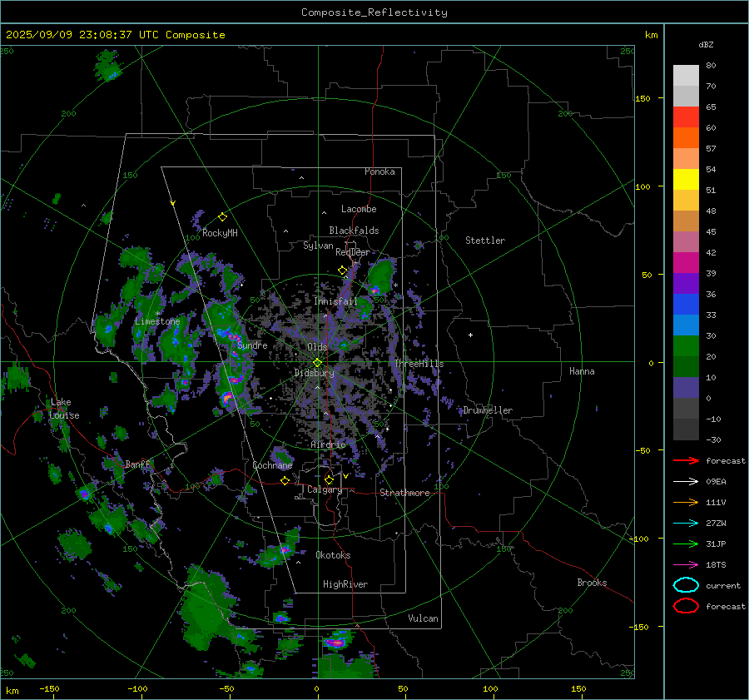Click the RedDeer city label

353,252
